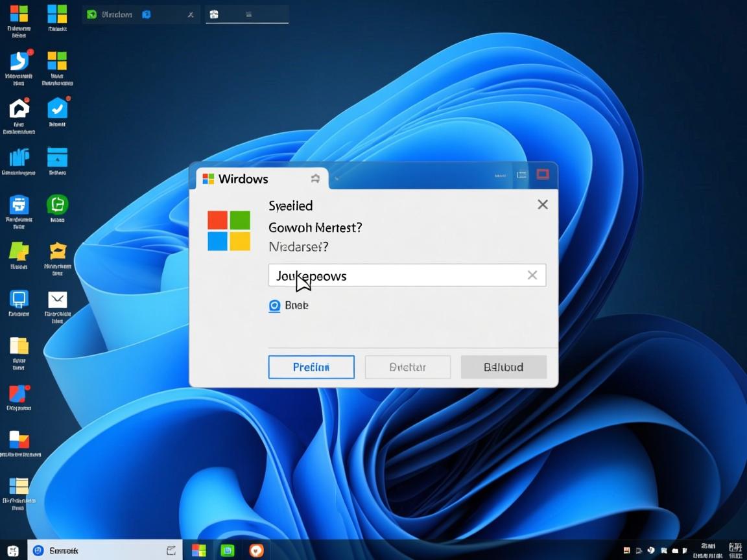Viewport: 747px width, 560px height.
Task: Open the green app in the taskbar
Action: click(228, 550)
